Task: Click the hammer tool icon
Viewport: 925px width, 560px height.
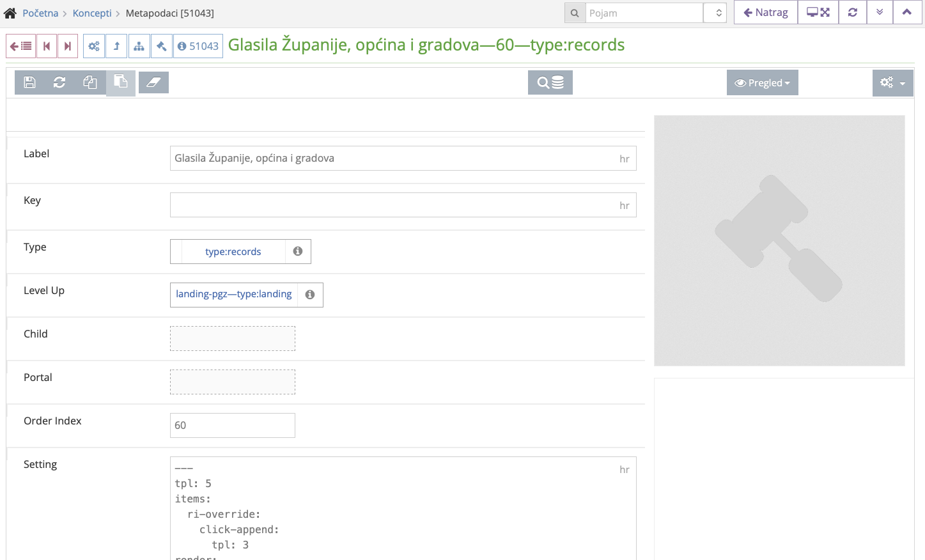Action: tap(162, 45)
